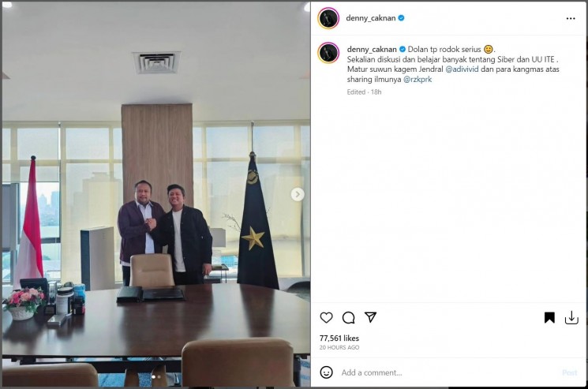Share the post via paper plane icon
588x389 pixels.
click(370, 317)
